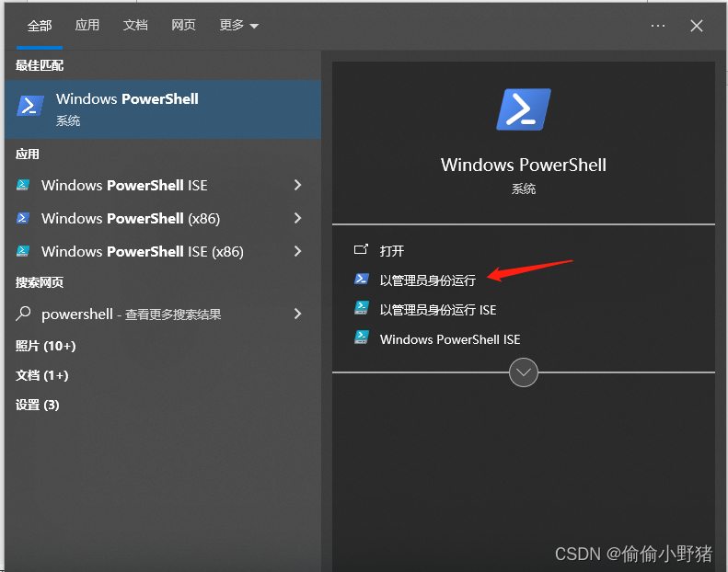Screen dimensions: 728x572
Task: Choose 以管理员身份运行 ISE
Action: [x=438, y=310]
